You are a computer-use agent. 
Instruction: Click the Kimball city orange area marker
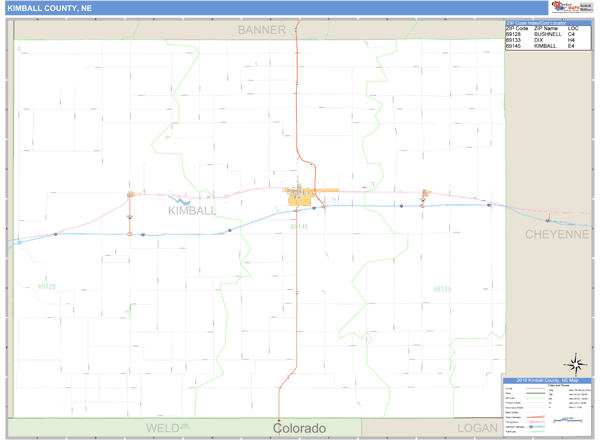(x=299, y=197)
